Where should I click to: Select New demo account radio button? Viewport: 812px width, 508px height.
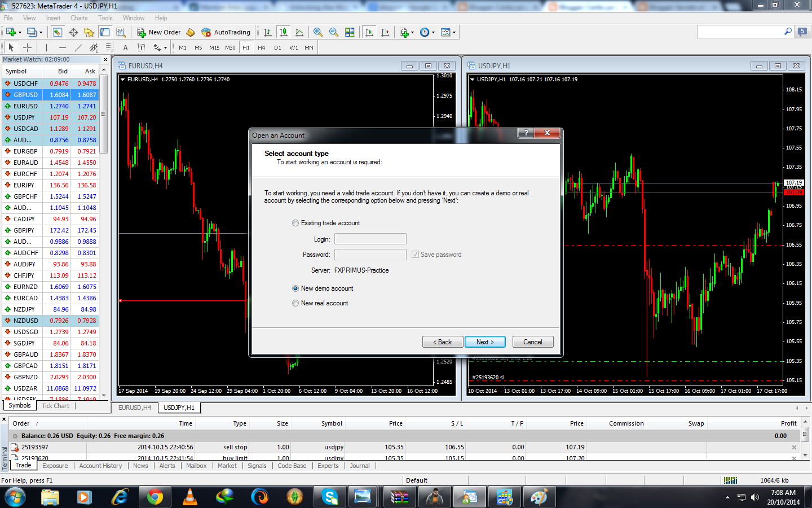[295, 288]
